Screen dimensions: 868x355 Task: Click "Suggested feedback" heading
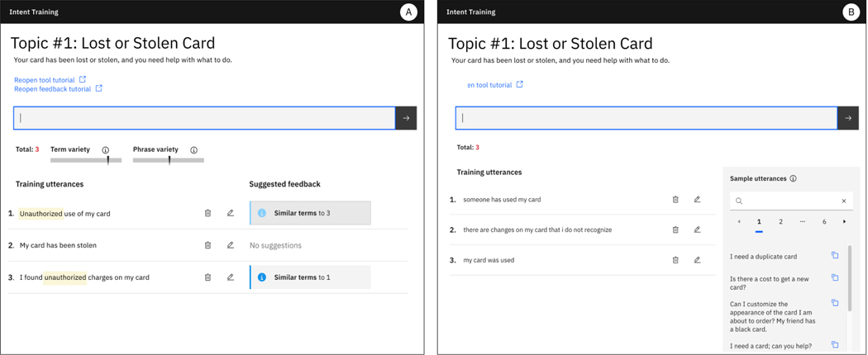pyautogui.click(x=284, y=184)
